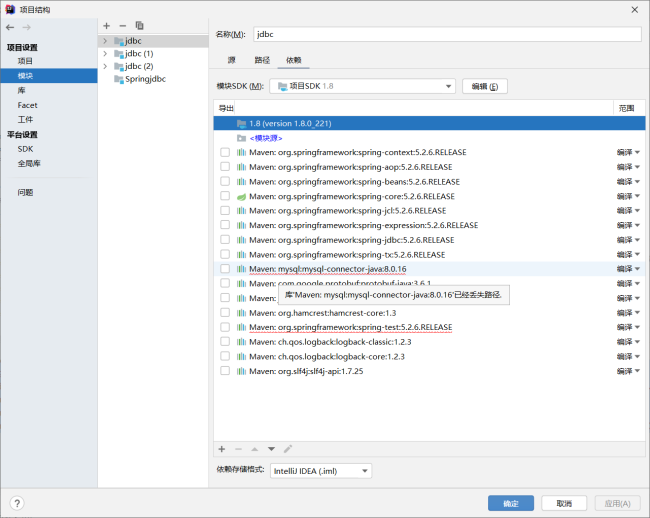Click the 1.8 JDK folder icon
This screenshot has height=518, width=650.
[241, 123]
